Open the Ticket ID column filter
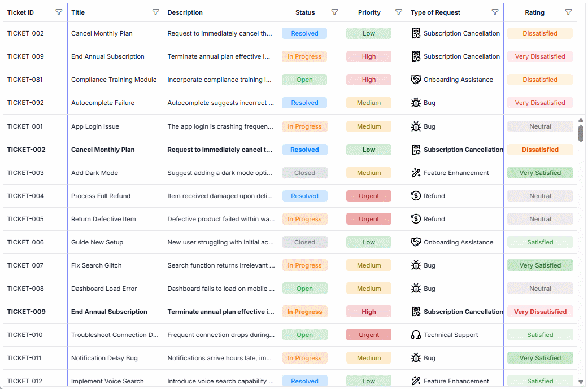588x389 pixels. click(59, 12)
